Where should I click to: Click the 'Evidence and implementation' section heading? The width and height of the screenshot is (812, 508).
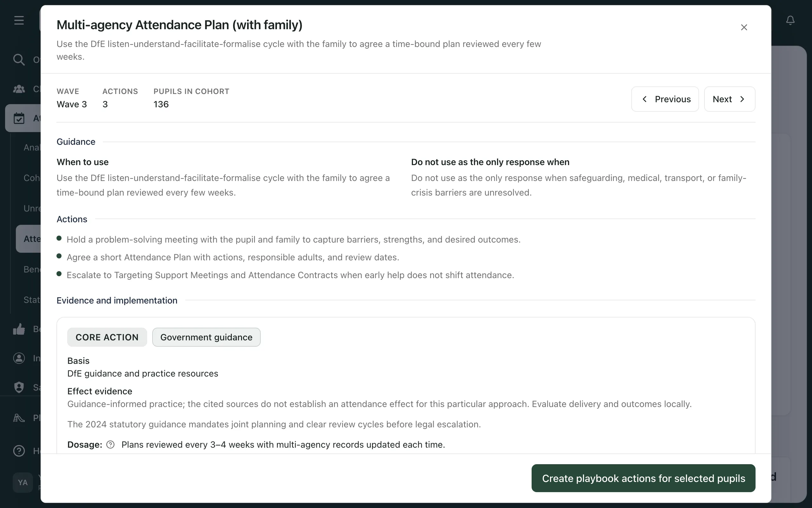tap(117, 300)
